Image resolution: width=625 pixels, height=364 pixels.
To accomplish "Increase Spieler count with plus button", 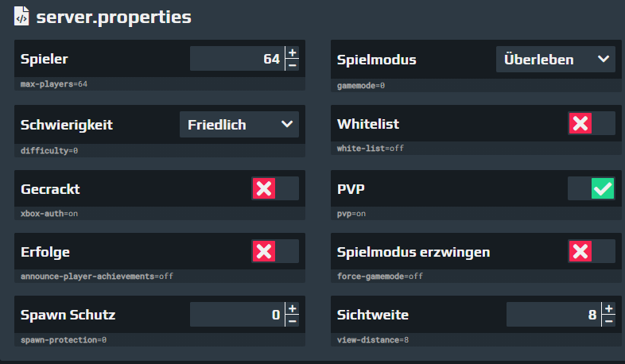I will pos(292,52).
